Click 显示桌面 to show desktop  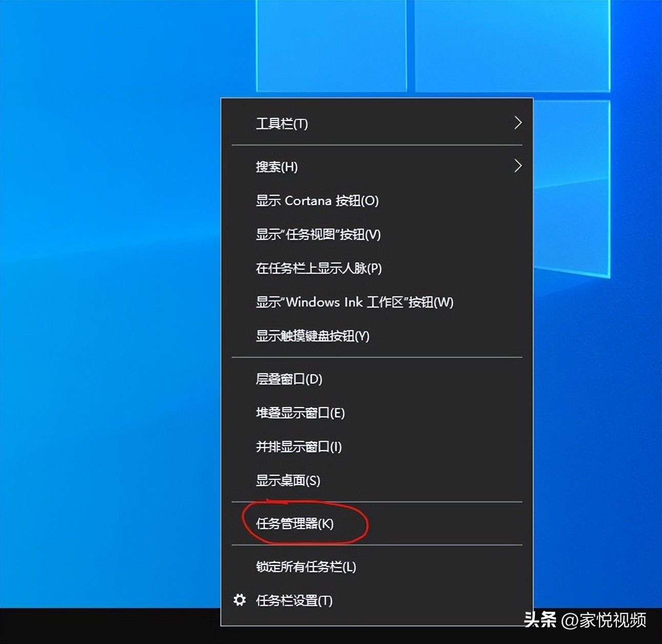tap(287, 481)
